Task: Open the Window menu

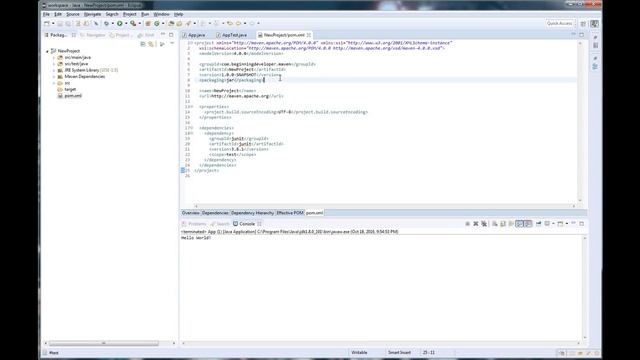Action: (161, 14)
